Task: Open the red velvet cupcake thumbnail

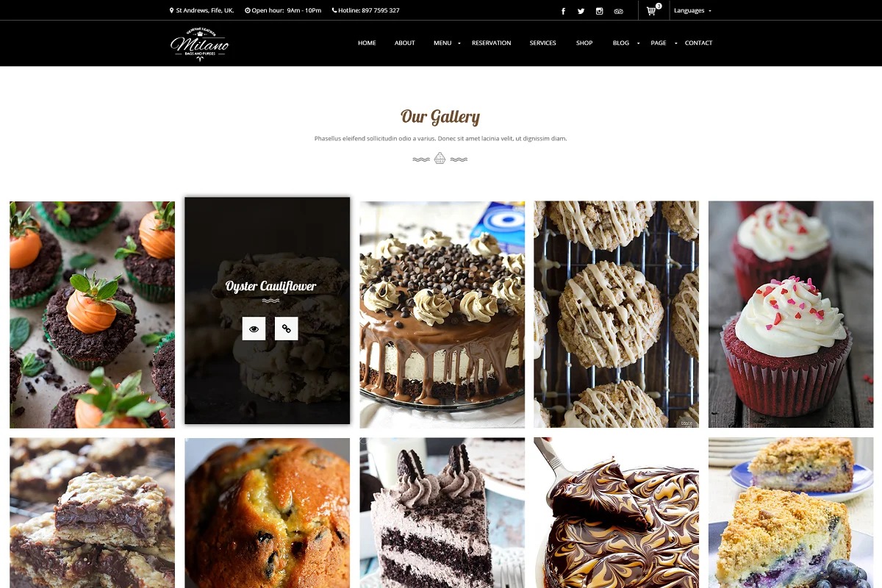Action: (x=791, y=315)
